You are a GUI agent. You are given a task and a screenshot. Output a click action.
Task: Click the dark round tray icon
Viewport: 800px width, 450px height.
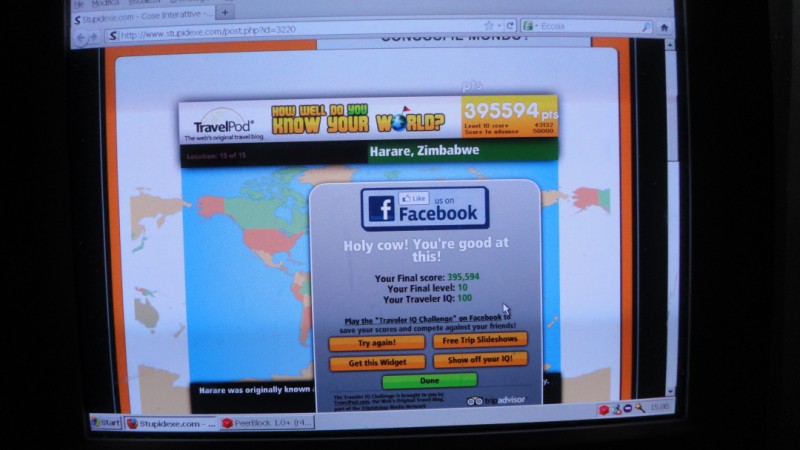pos(628,408)
